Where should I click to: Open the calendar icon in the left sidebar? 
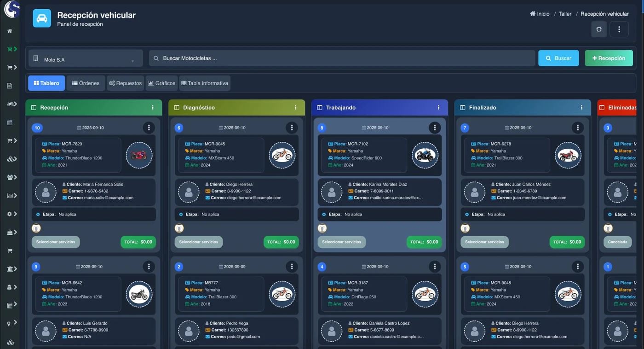tap(10, 122)
